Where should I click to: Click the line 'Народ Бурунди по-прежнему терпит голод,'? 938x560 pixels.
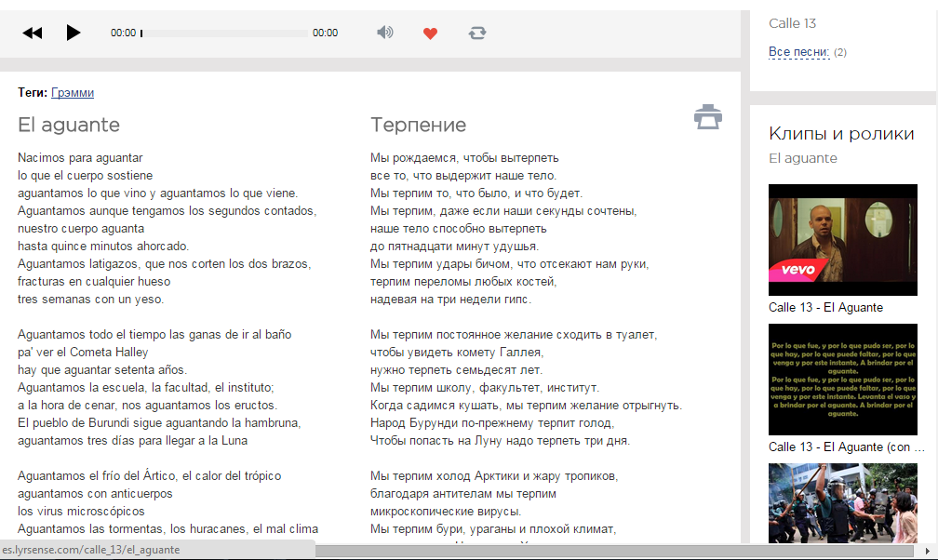(492, 423)
